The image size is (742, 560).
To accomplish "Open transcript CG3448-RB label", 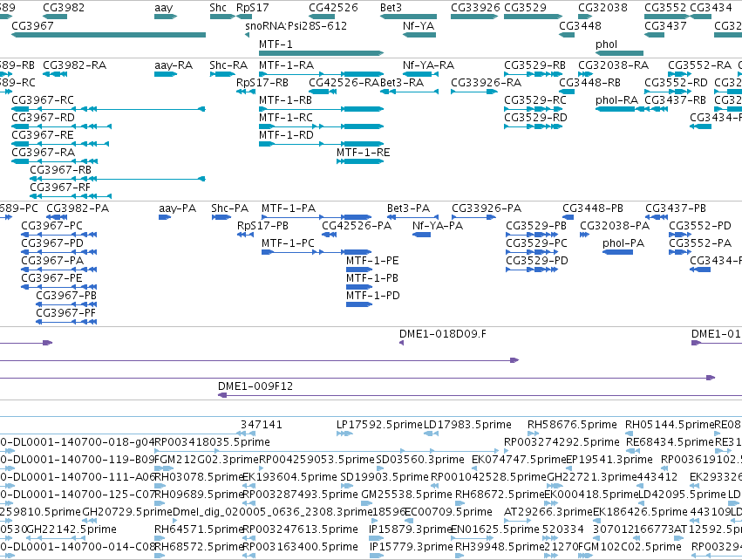I will 589,82.
